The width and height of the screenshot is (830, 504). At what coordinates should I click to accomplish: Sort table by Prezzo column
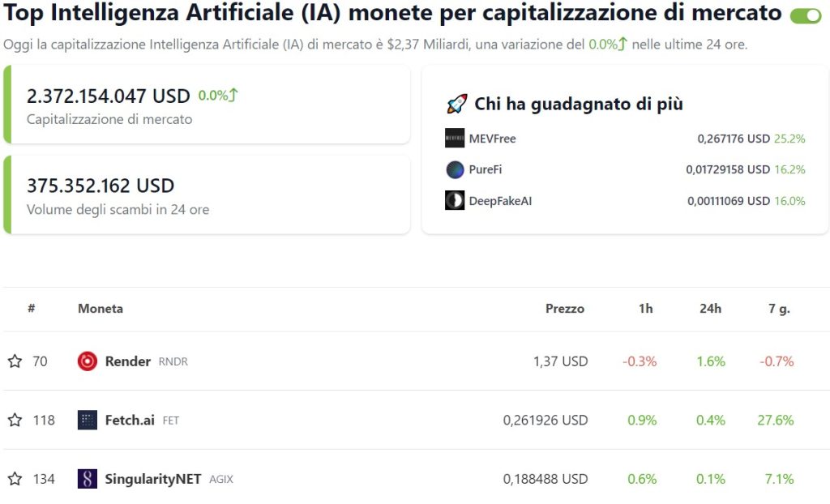(565, 309)
